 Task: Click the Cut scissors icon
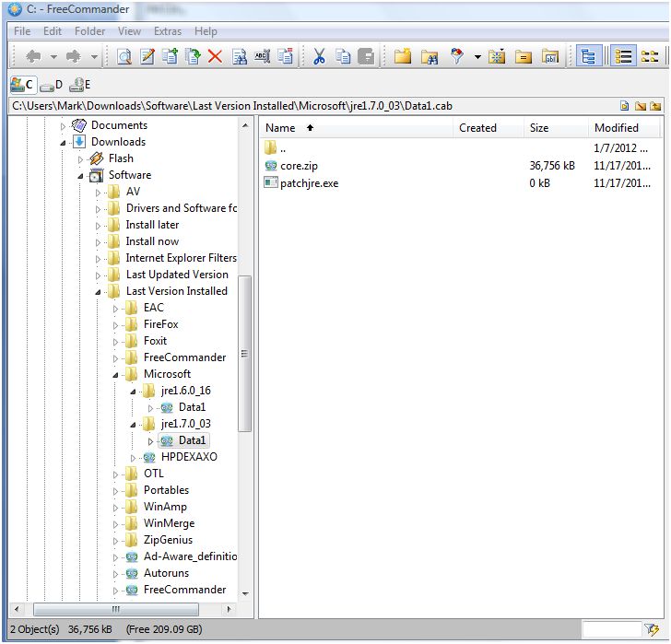(x=319, y=56)
